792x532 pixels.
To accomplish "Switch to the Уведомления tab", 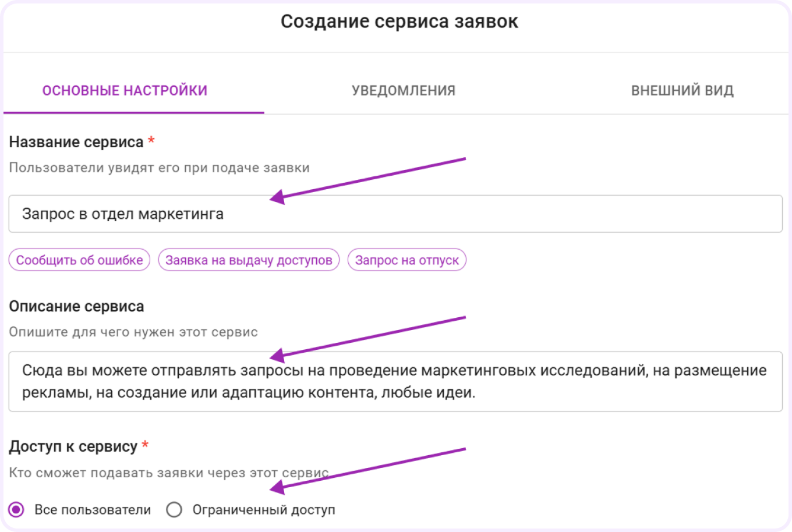I will tap(404, 90).
